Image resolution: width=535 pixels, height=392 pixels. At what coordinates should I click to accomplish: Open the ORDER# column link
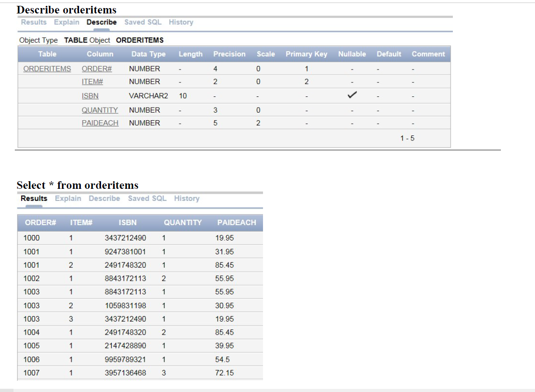97,69
